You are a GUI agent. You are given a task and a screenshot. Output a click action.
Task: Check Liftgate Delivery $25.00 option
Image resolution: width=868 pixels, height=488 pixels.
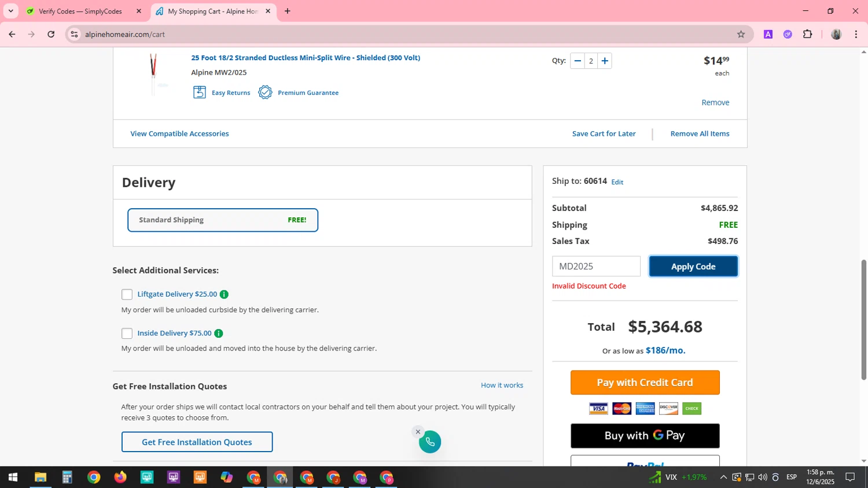point(127,294)
